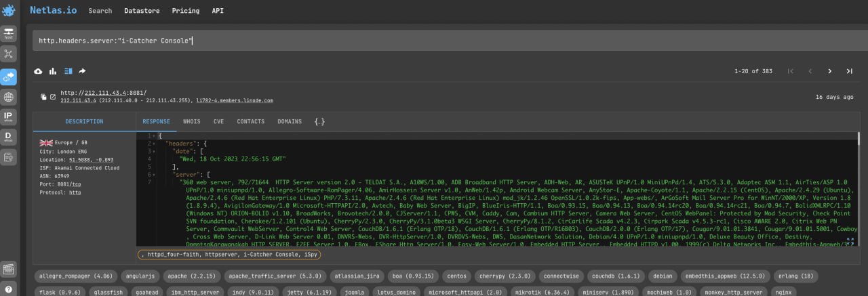The width and height of the screenshot is (868, 296).
Task: Open the Pricing nav item
Action: pos(186,11)
